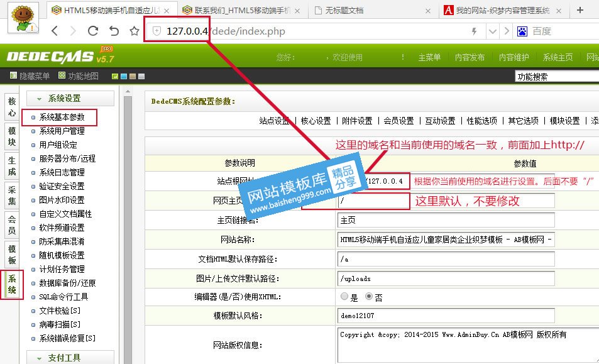Bookmark the page with the star icon
Viewport: 599px width, 364px height.
coord(134,31)
